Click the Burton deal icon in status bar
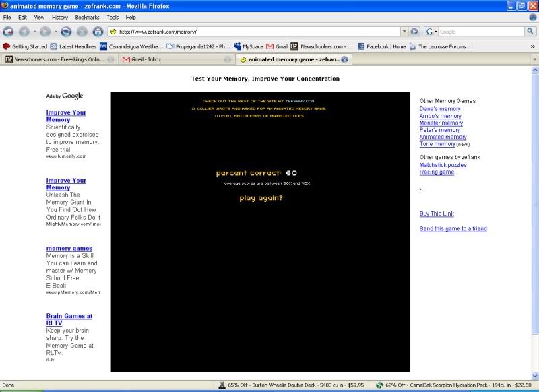539x392 pixels. [222, 385]
